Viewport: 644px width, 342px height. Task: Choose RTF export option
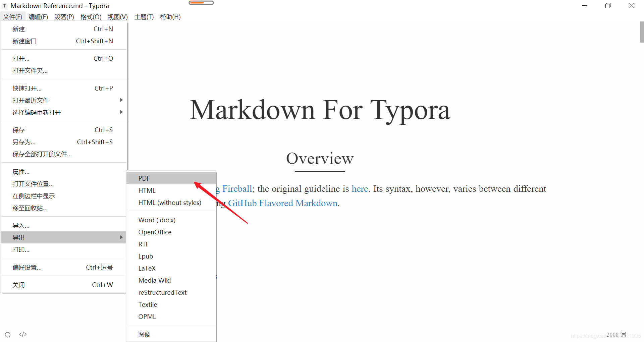[171, 244]
